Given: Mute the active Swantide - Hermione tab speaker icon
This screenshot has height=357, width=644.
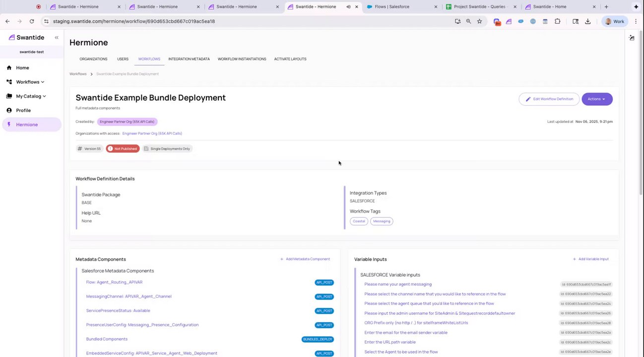Looking at the screenshot, I should coord(348,7).
